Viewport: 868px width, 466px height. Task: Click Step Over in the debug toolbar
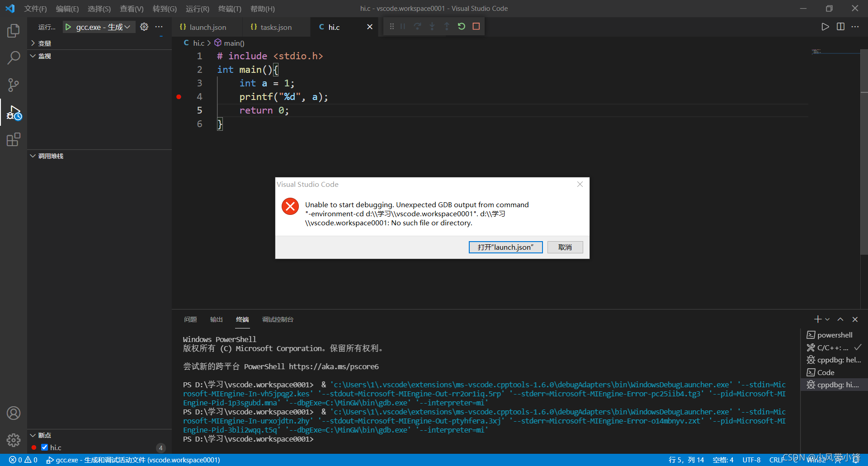(418, 26)
